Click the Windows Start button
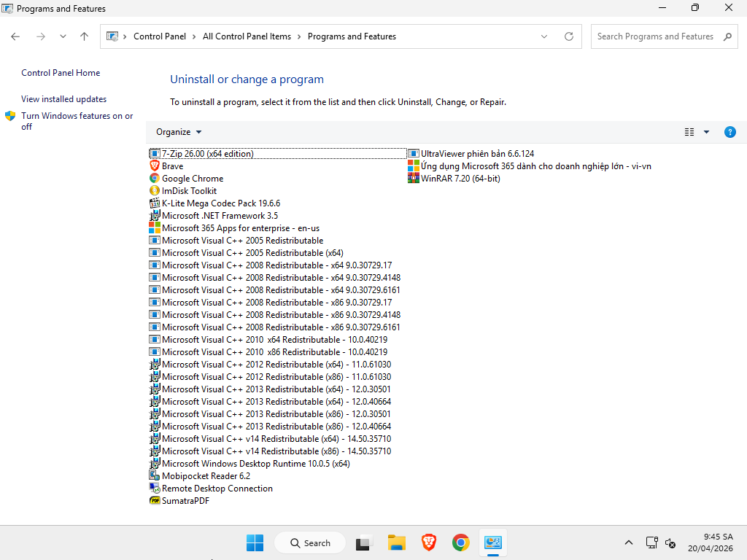Image resolution: width=747 pixels, height=560 pixels. point(255,542)
